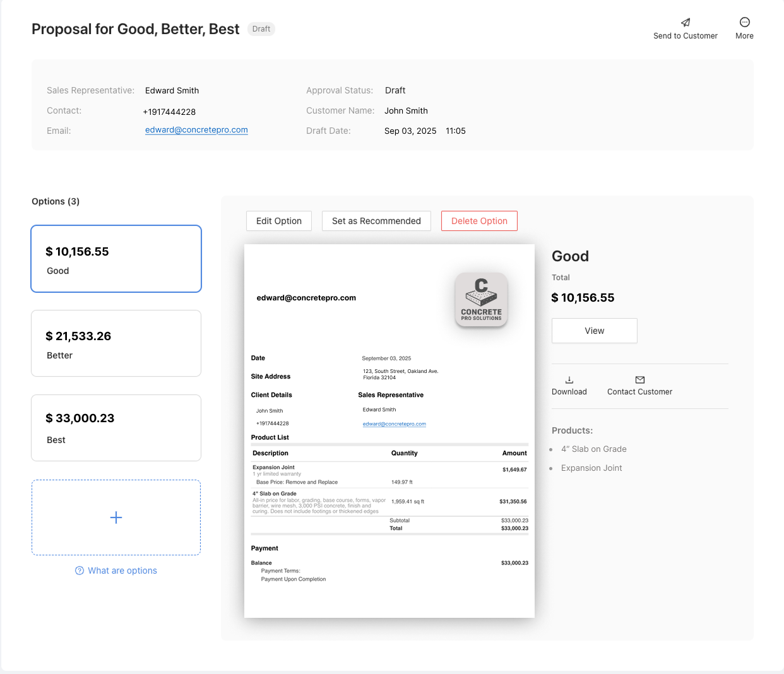Click Payment Upon Completion text
This screenshot has width=784, height=674.
tap(294, 579)
